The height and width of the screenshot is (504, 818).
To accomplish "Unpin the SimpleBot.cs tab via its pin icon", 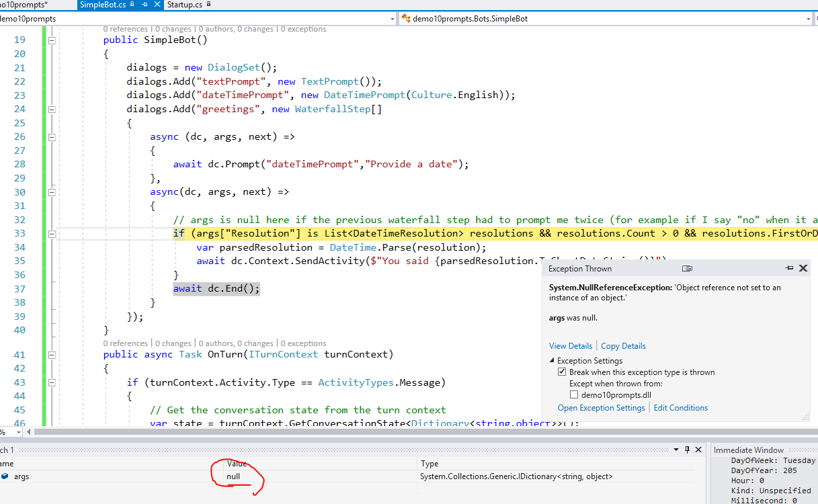I will pyautogui.click(x=145, y=4).
